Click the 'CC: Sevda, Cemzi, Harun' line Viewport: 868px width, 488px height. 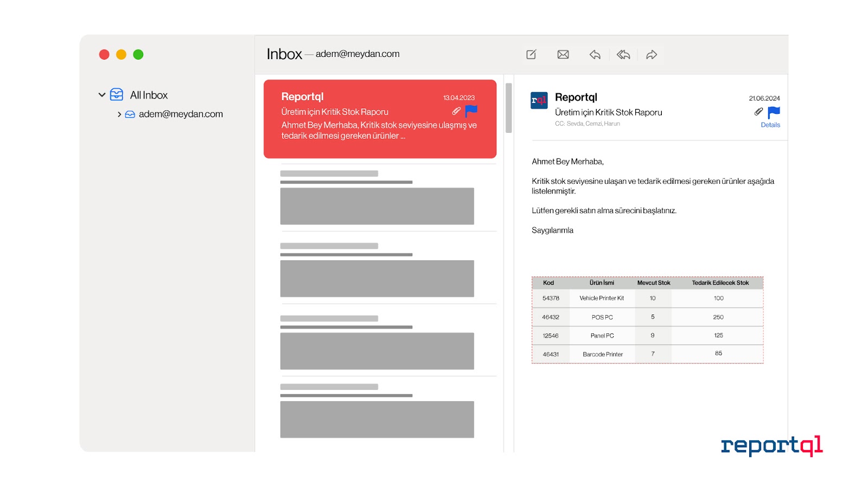pos(588,124)
